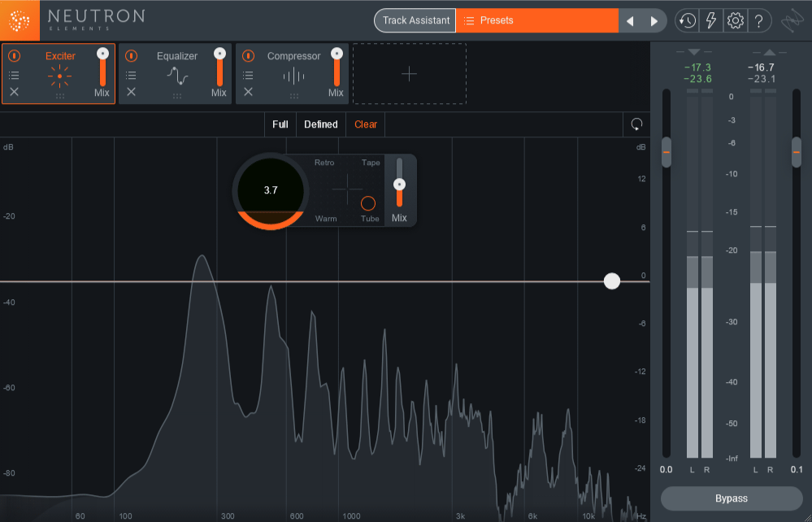Open Track Assistant
This screenshot has height=522, width=812.
point(415,20)
